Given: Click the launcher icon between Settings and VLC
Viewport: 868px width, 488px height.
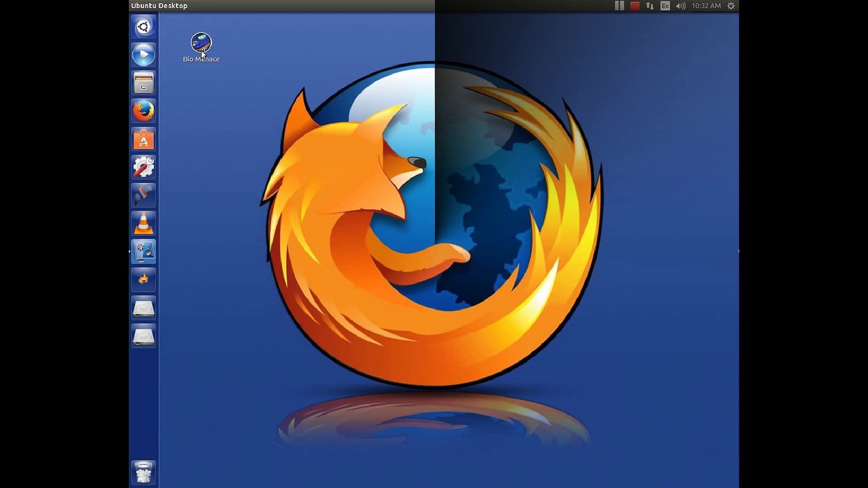Looking at the screenshot, I should (143, 195).
